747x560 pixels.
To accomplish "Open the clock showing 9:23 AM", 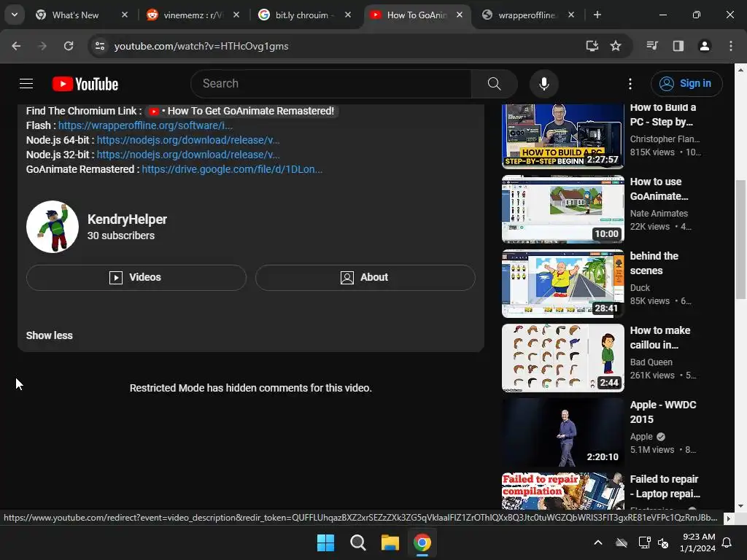I will pyautogui.click(x=698, y=542).
